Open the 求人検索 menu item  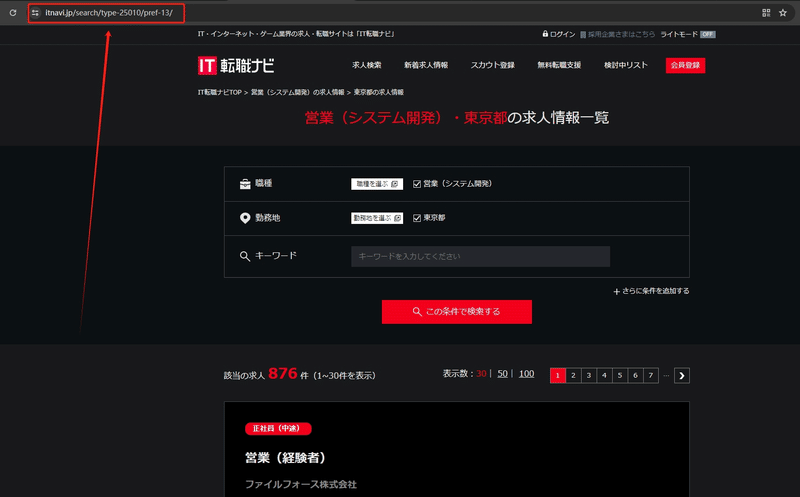366,65
